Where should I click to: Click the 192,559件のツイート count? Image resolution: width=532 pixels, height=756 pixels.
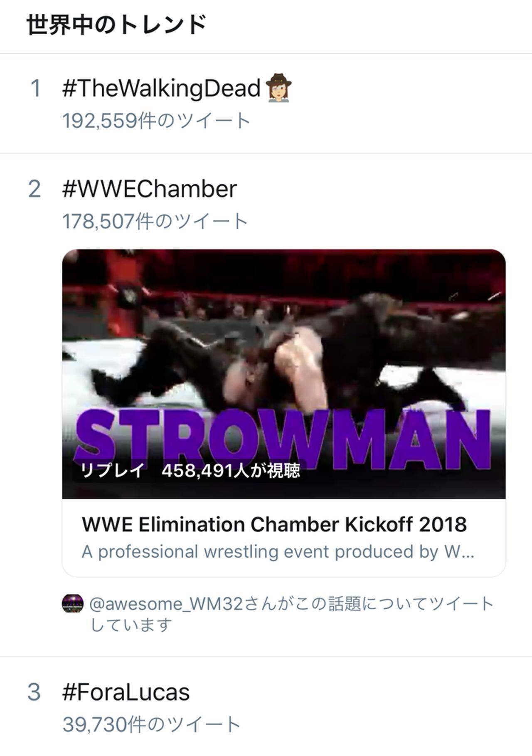[156, 121]
